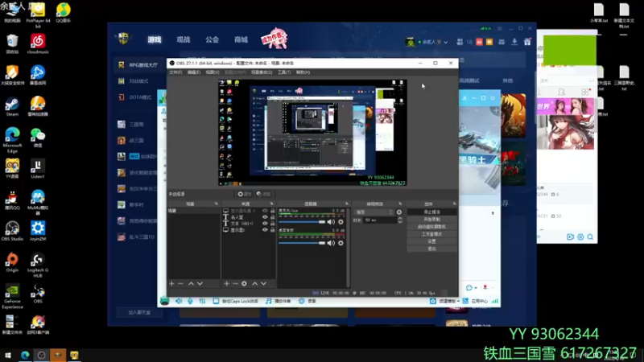This screenshot has width=644, height=362.
Task: Click the 停止推流 button in OBS controls
Action: coord(431,212)
